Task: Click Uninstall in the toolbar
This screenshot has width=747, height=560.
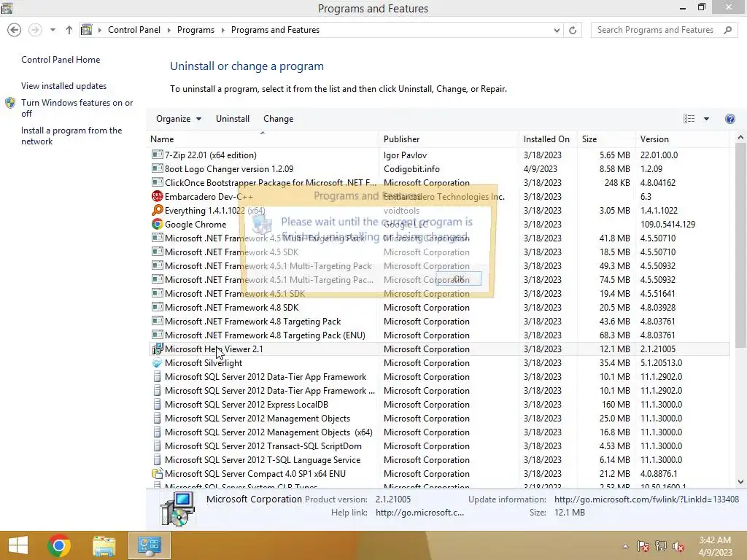Action: [x=233, y=119]
